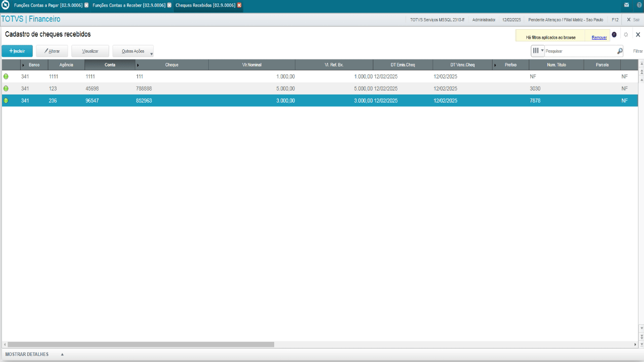Click título number 3030
This screenshot has height=362, width=644.
point(535,88)
